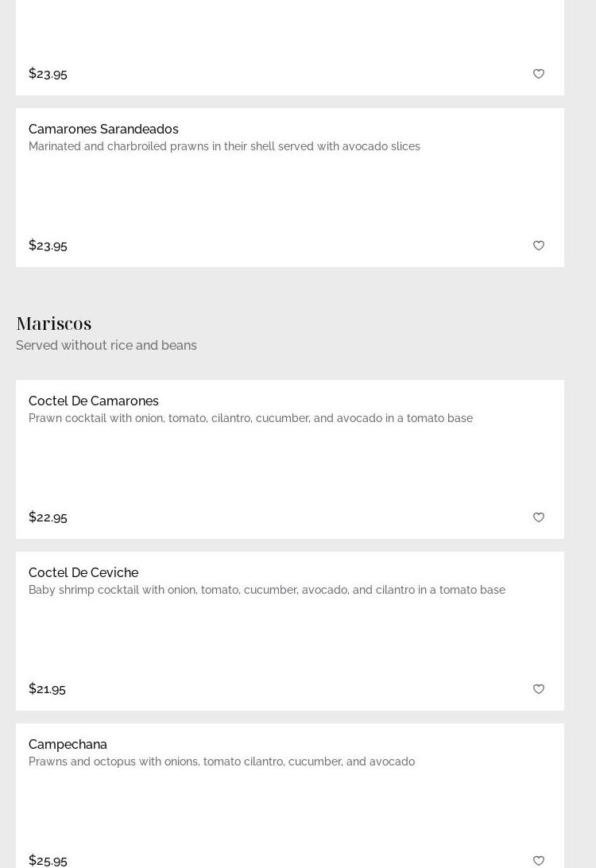Image resolution: width=596 pixels, height=868 pixels.
Task: Click the Camarones Sarandeados $23.95 price
Action: click(48, 245)
